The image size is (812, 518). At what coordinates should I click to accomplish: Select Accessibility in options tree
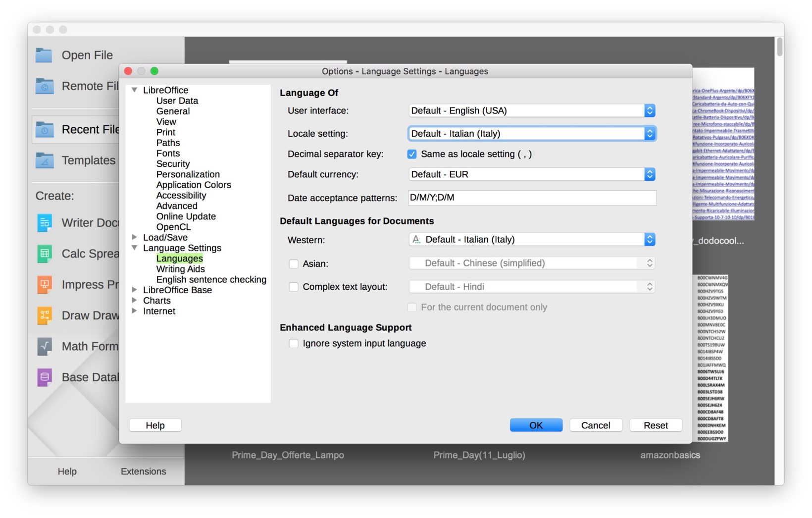coord(181,195)
